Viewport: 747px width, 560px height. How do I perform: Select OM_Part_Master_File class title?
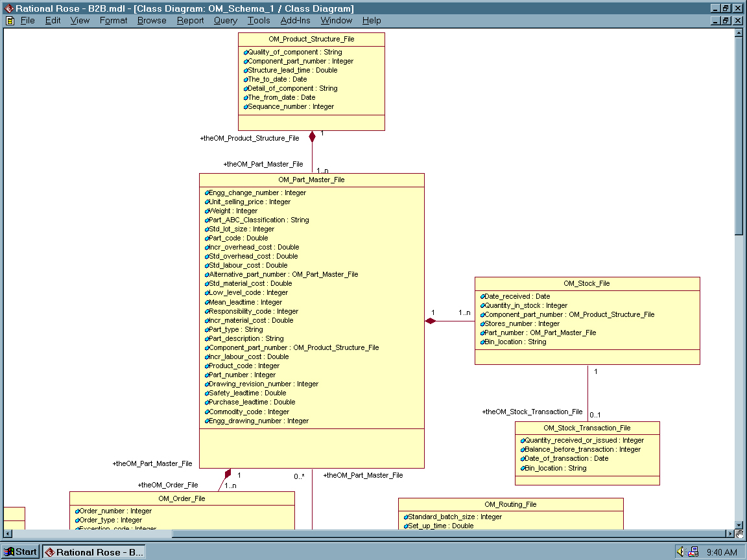[311, 180]
